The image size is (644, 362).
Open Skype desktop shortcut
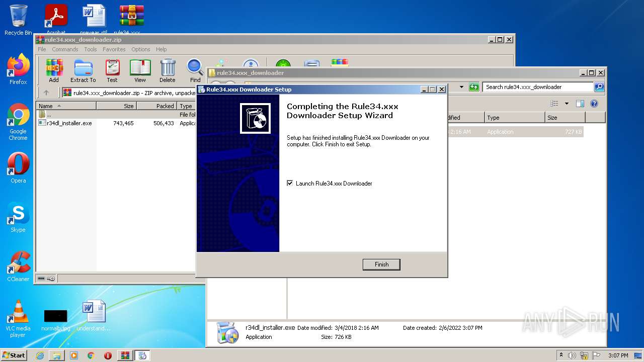pyautogui.click(x=18, y=217)
